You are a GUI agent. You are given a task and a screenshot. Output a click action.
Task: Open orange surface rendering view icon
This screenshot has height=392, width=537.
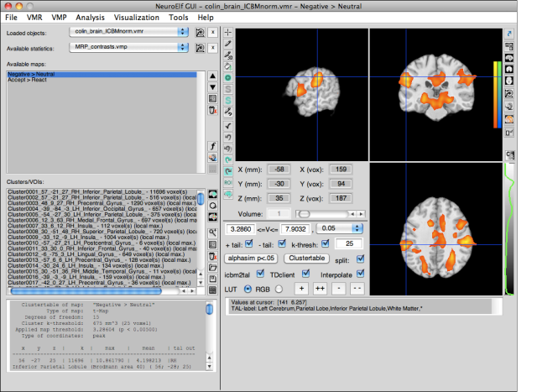[x=509, y=119]
